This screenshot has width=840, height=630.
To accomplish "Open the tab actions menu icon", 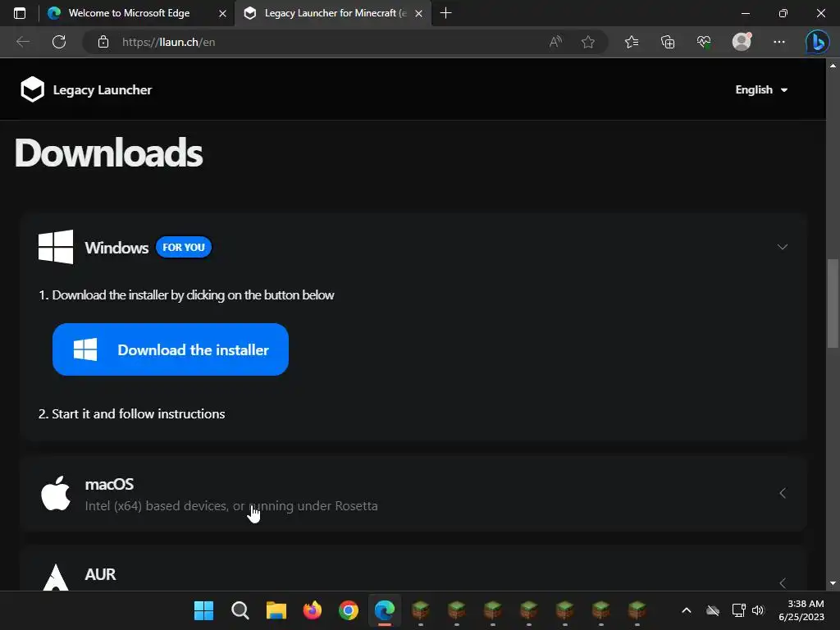I will 20,13.
